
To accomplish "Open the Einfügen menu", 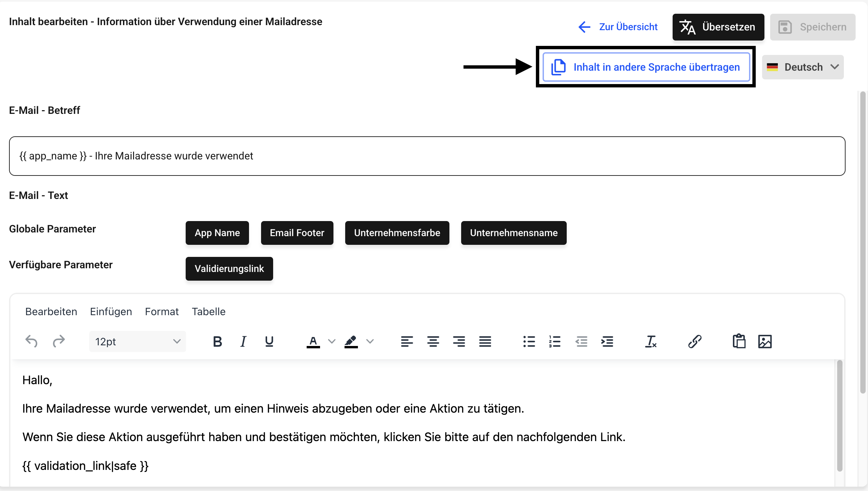I will point(111,311).
